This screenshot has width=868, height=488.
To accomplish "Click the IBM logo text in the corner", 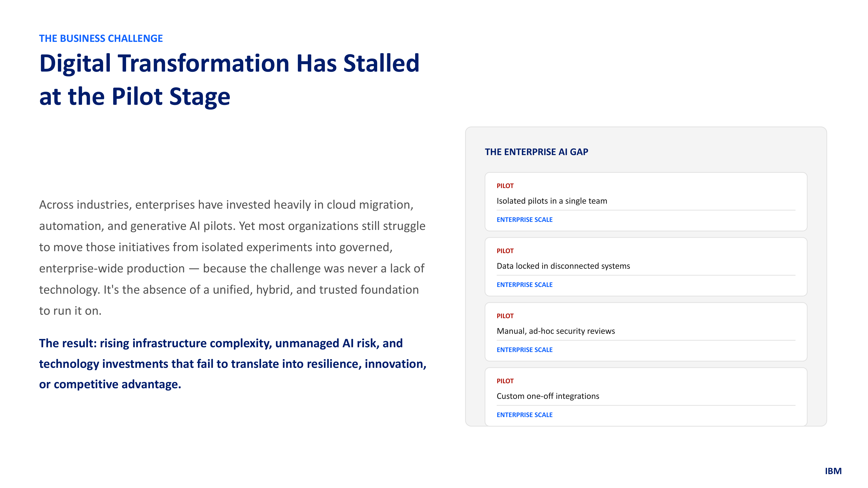I will pos(833,471).
